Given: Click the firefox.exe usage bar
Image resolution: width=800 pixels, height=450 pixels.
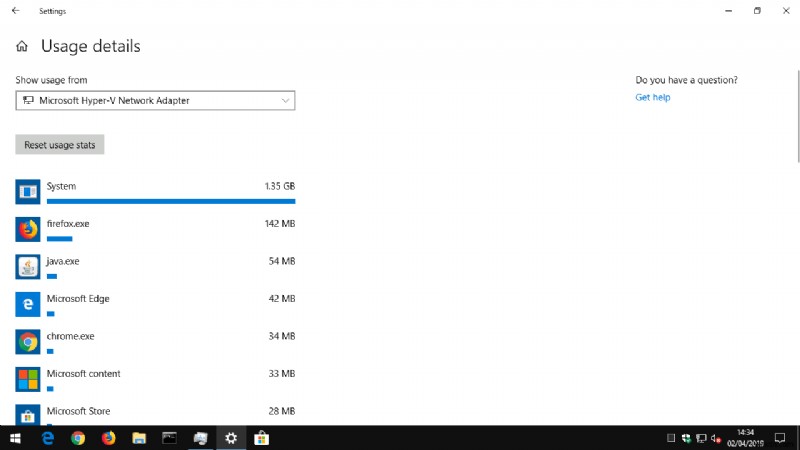Looking at the screenshot, I should 59,239.
